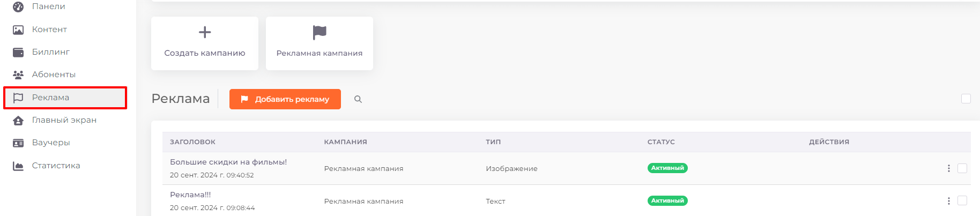Image resolution: width=980 pixels, height=216 pixels.
Task: Open the Рекламная кампания card
Action: (x=320, y=43)
